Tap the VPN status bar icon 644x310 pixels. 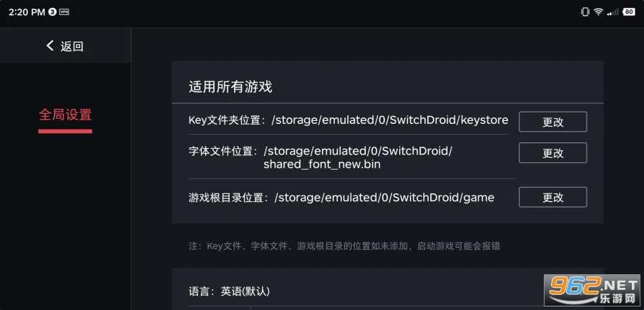(x=64, y=12)
